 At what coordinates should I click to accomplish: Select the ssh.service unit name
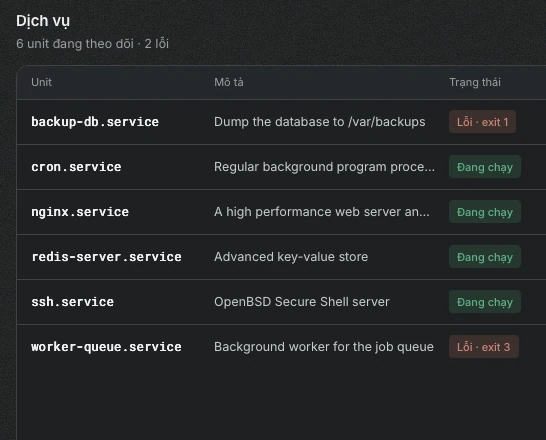point(72,302)
